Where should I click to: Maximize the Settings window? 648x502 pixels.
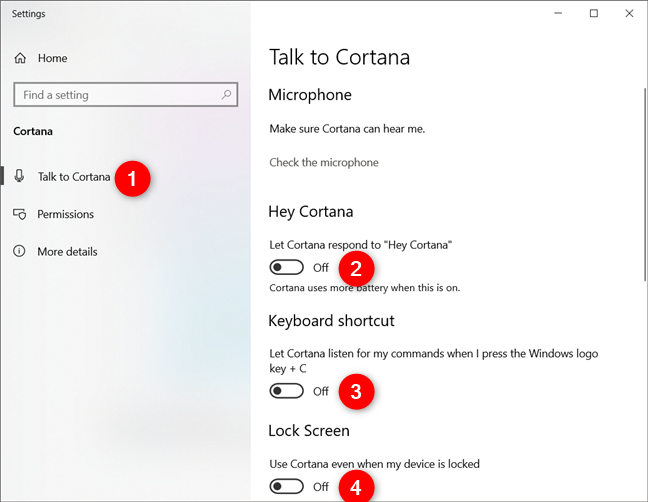[x=593, y=14]
